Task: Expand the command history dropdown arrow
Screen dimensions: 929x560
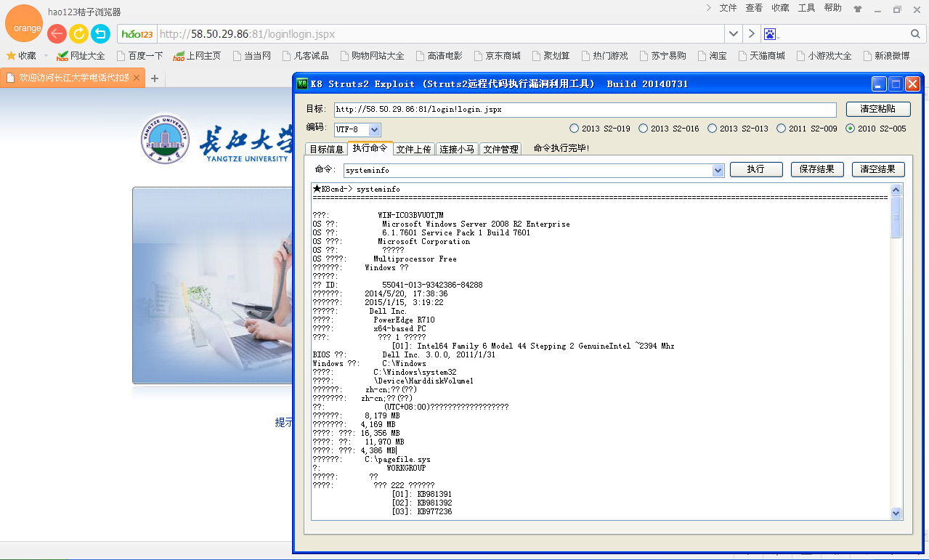Action: pos(718,170)
